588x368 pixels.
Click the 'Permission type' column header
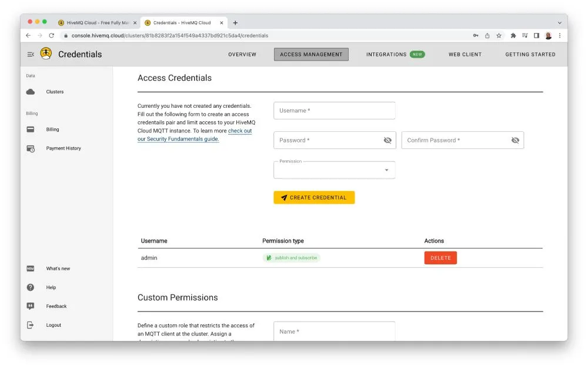(x=283, y=241)
